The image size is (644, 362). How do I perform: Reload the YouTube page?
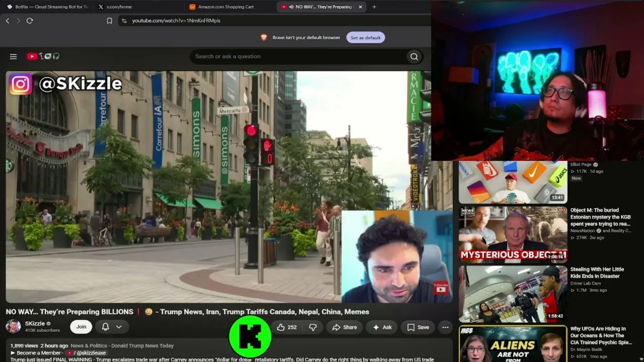[x=30, y=21]
